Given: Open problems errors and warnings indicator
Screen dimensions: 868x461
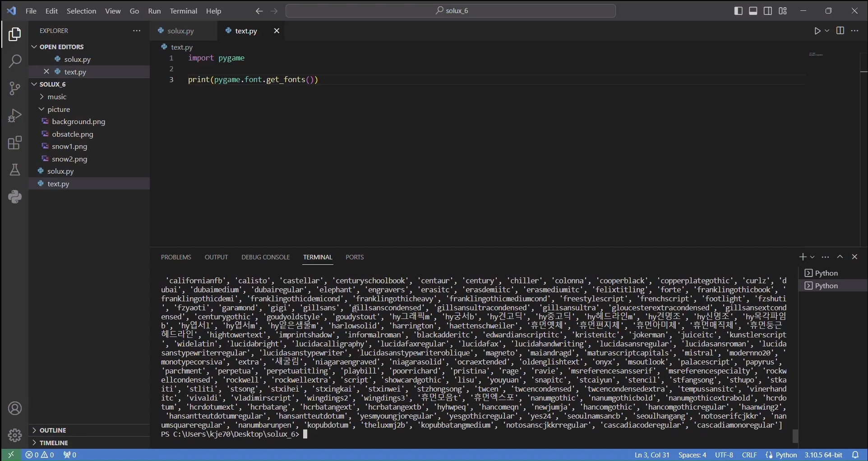Looking at the screenshot, I should click(x=40, y=455).
